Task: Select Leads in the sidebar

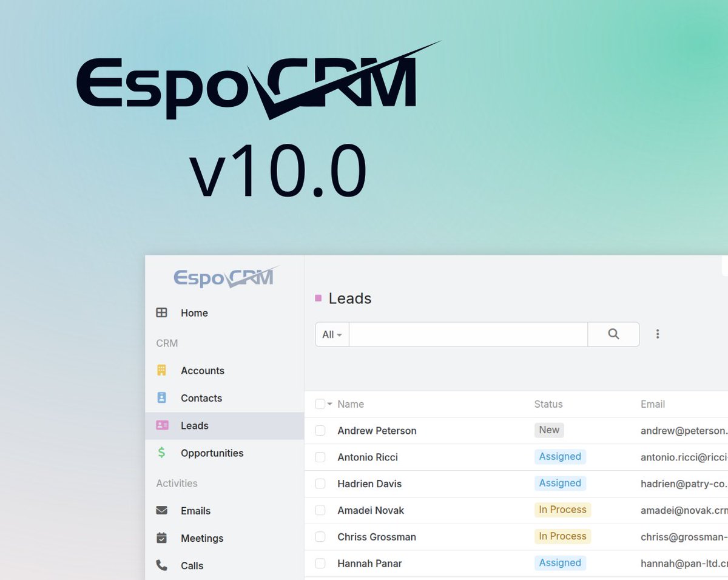Action: pyautogui.click(x=224, y=426)
